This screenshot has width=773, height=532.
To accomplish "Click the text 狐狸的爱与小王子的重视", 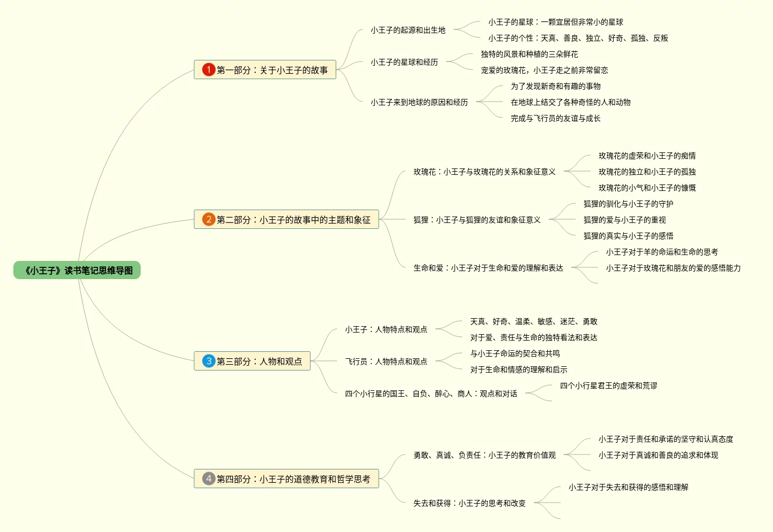I will click(625, 220).
